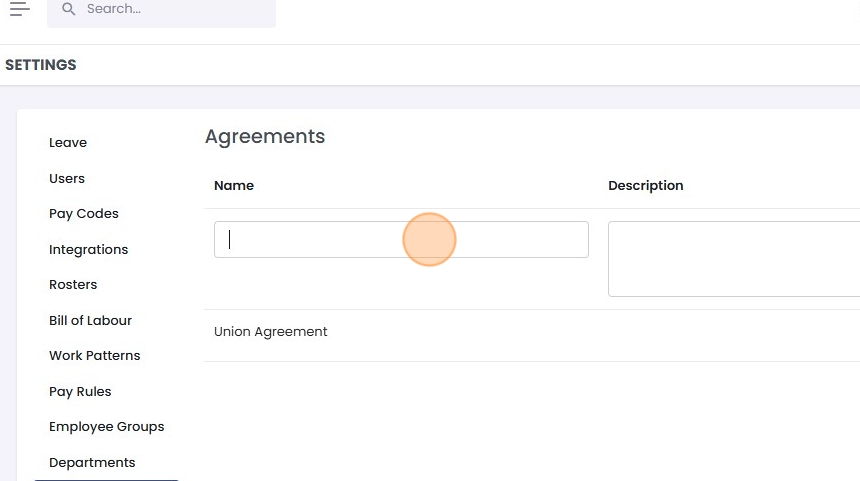The image size is (860, 481).
Task: Click the Name column header
Action: pos(234,186)
